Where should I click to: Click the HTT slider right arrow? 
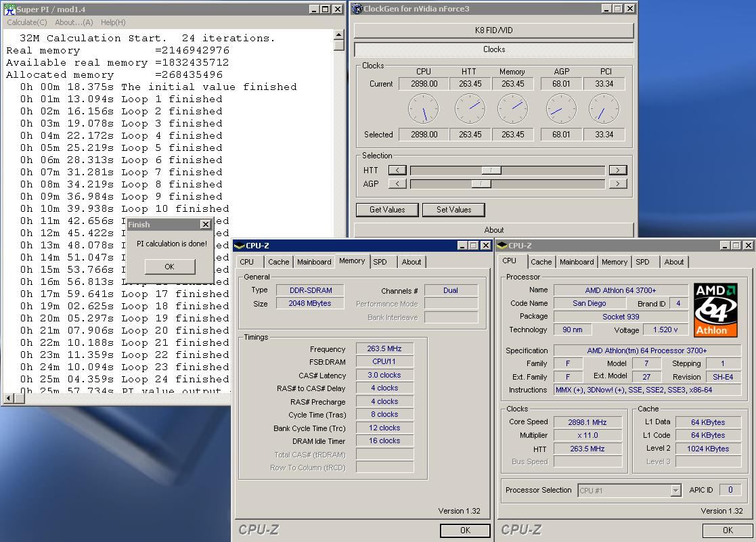(x=617, y=170)
